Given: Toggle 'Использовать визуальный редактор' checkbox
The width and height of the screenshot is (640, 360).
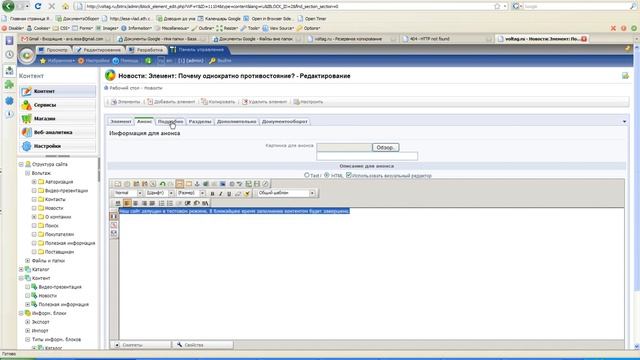Looking at the screenshot, I should pos(349,175).
